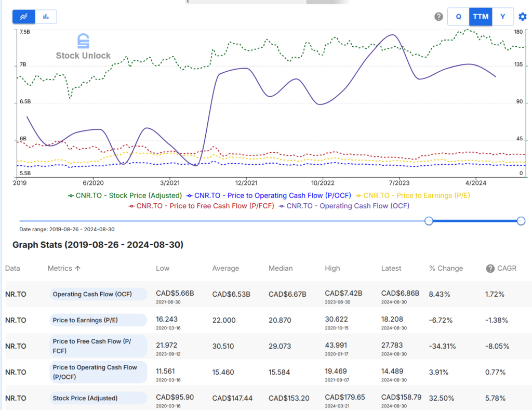Click the % Change column header

[446, 268]
